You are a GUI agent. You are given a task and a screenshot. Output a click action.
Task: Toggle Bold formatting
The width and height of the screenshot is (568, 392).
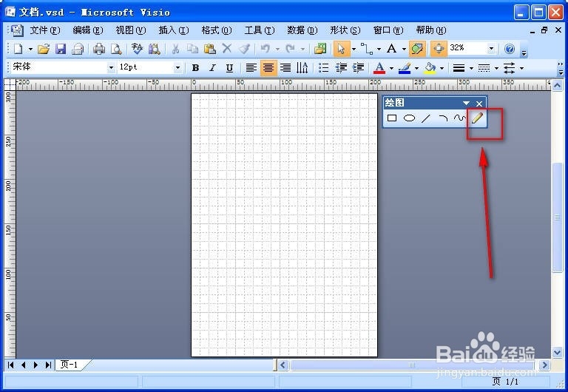click(195, 68)
